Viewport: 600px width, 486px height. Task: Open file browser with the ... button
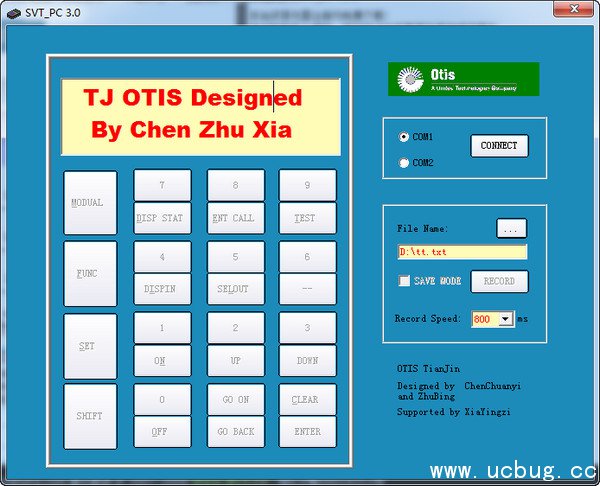(511, 229)
